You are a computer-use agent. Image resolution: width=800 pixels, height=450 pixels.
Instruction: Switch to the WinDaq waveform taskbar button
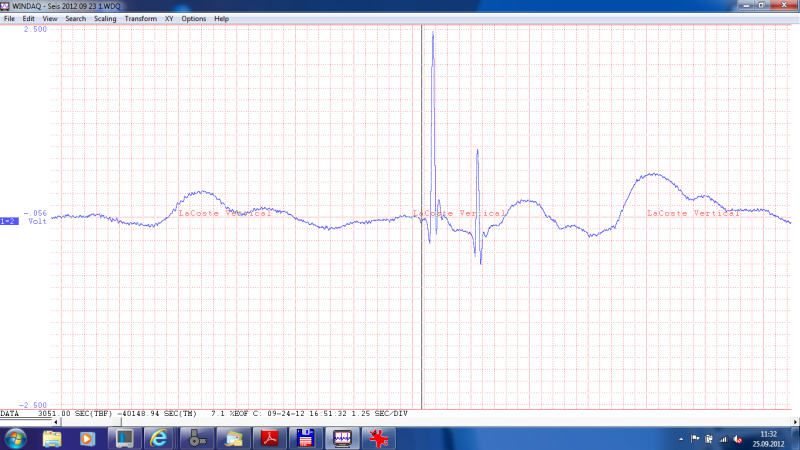pos(342,439)
